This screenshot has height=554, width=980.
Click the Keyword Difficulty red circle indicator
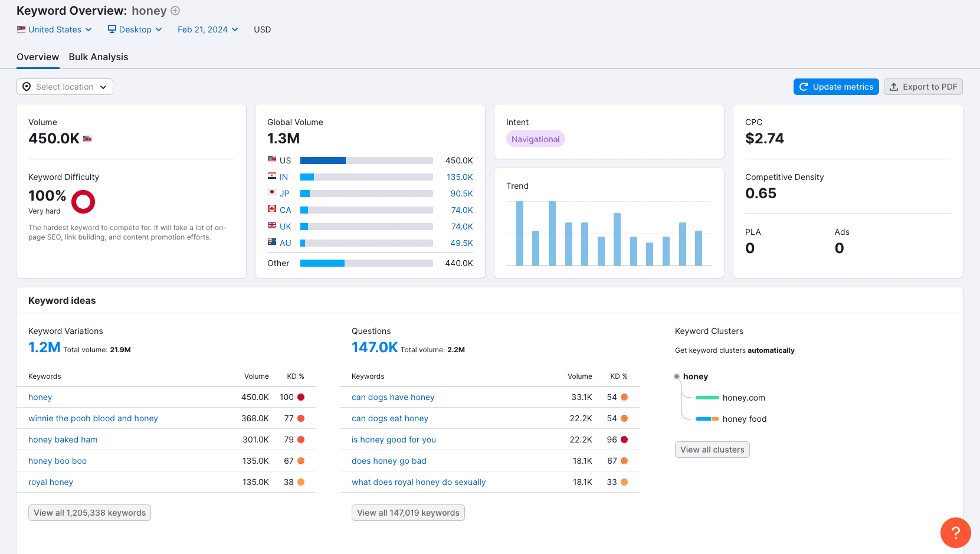83,202
